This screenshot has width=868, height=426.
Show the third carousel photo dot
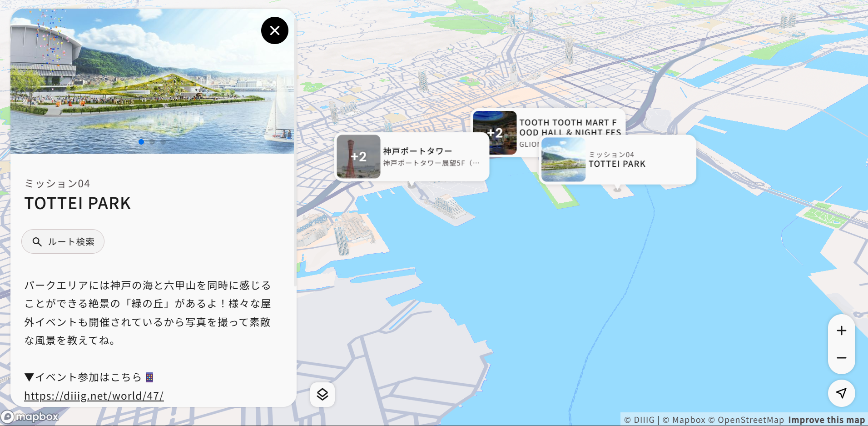[164, 142]
